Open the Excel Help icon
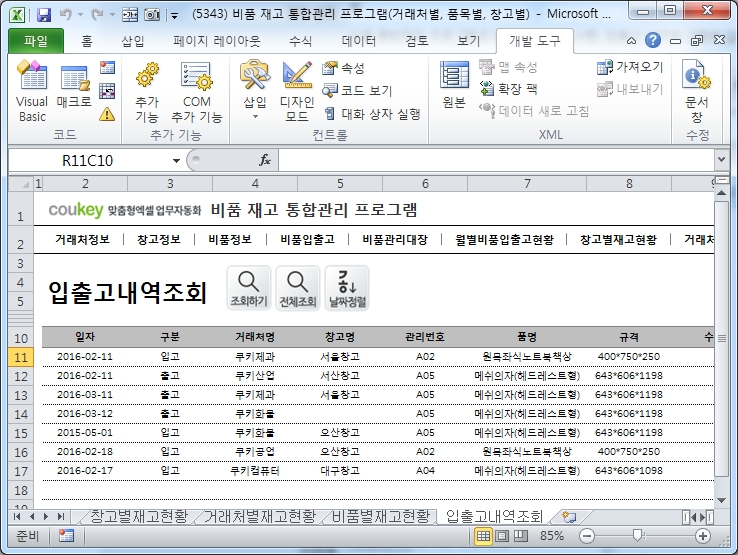 coord(652,40)
